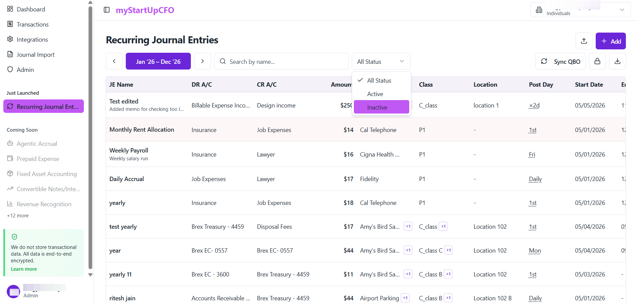
Task: Click the download icon button
Action: click(618, 61)
